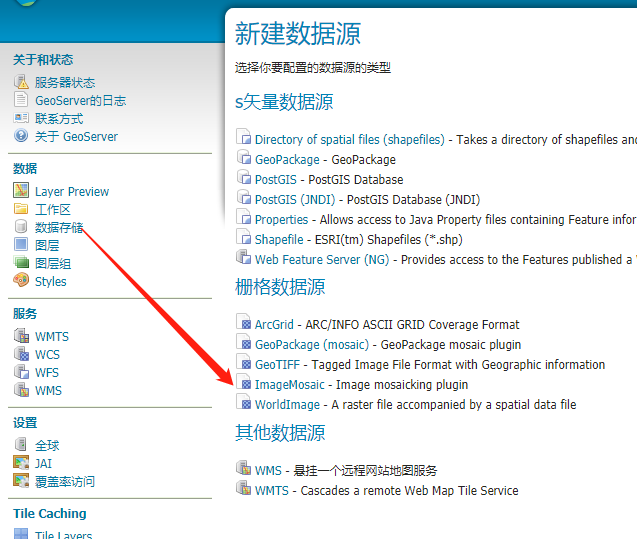Choose ArcGrid raster source
Image resolution: width=637 pixels, height=539 pixels.
(274, 324)
